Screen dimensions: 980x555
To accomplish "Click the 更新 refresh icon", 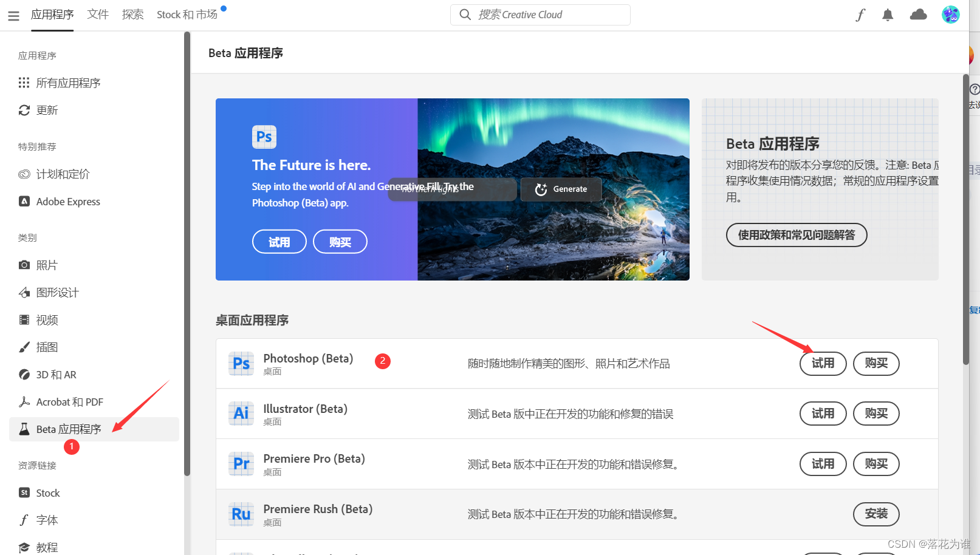I will coord(24,110).
